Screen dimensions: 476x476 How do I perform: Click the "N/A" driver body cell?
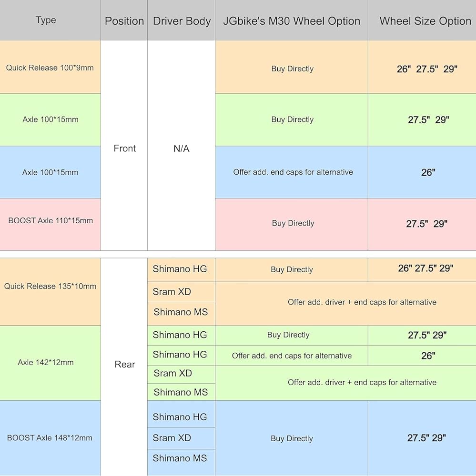click(x=182, y=149)
